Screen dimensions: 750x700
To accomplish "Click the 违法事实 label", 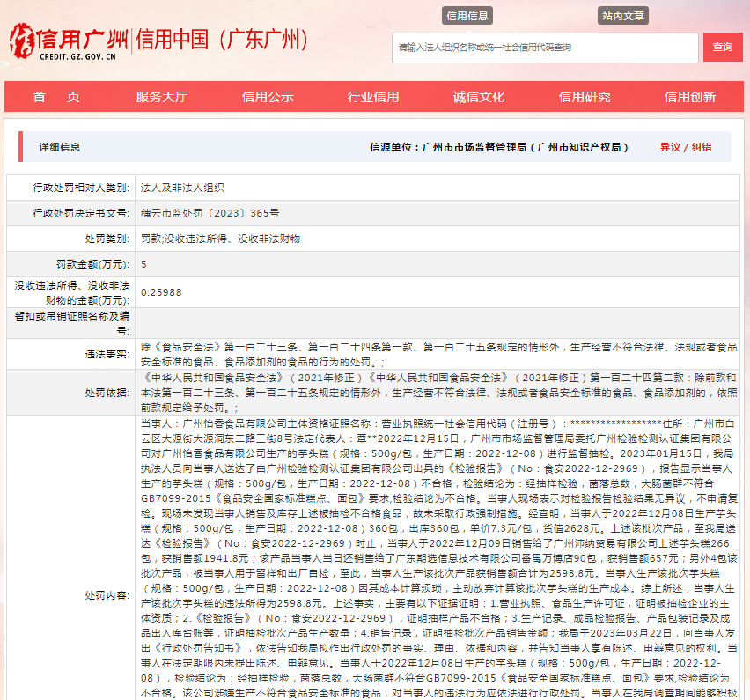I will [x=107, y=354].
